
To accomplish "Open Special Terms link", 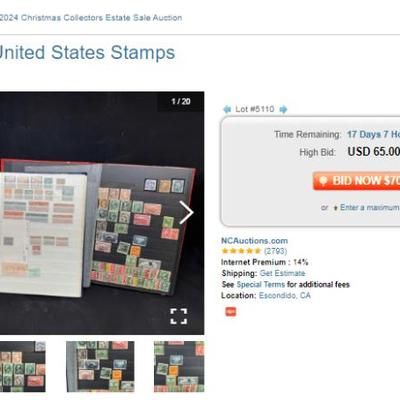I will click(261, 284).
